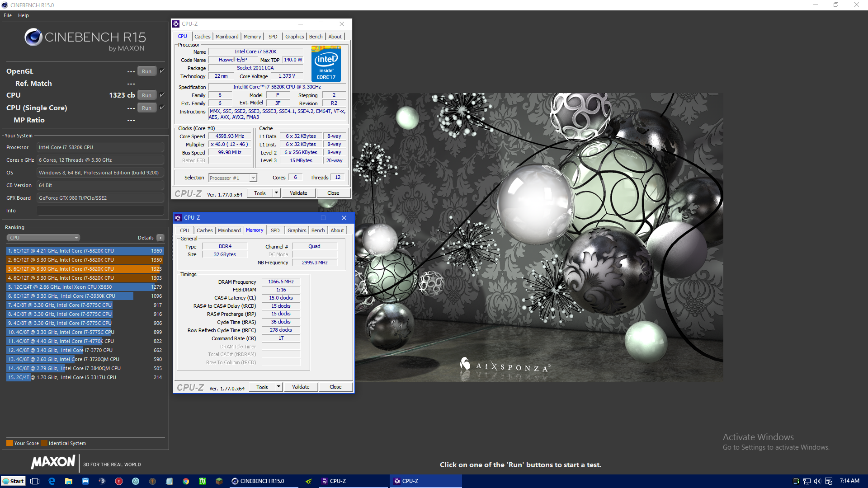
Task: Click the dark hardware monitor tray icon
Action: click(x=796, y=481)
